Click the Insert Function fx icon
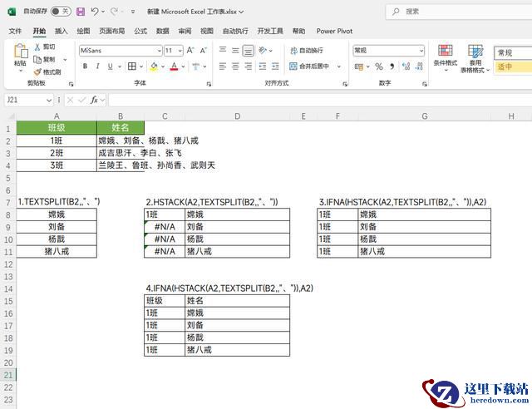Image resolution: width=532 pixels, height=409 pixels. pyautogui.click(x=94, y=100)
